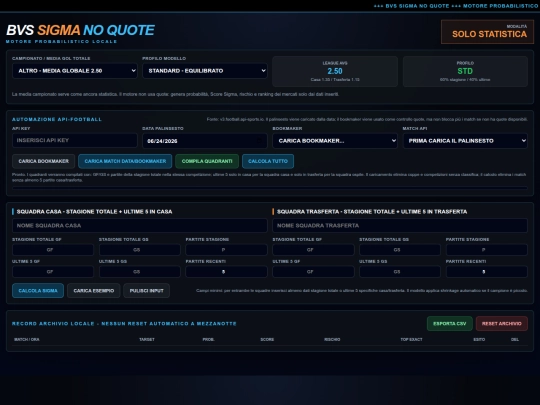Click the Calcola Sigma button

(38, 291)
